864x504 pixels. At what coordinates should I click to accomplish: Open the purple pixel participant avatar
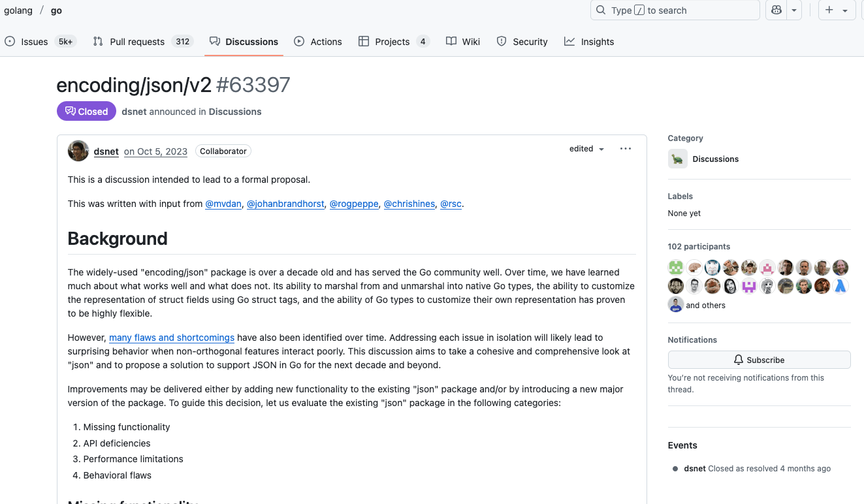(x=749, y=285)
